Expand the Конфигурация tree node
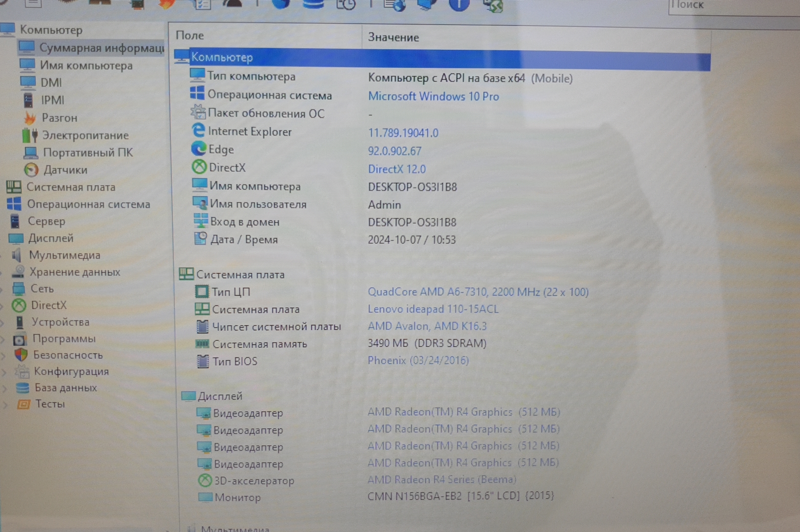 pyautogui.click(x=5, y=371)
